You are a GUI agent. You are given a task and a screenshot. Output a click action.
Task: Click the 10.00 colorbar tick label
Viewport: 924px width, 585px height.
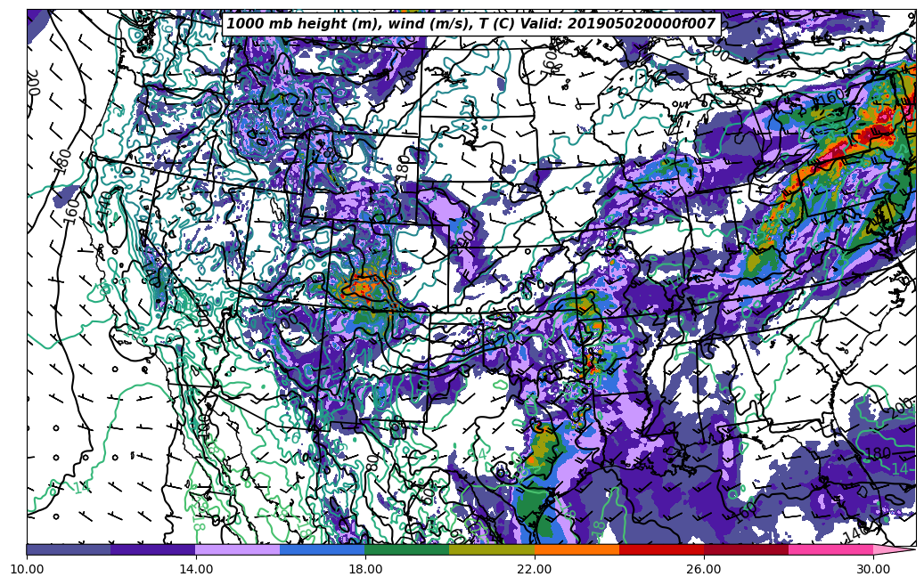tap(27, 568)
